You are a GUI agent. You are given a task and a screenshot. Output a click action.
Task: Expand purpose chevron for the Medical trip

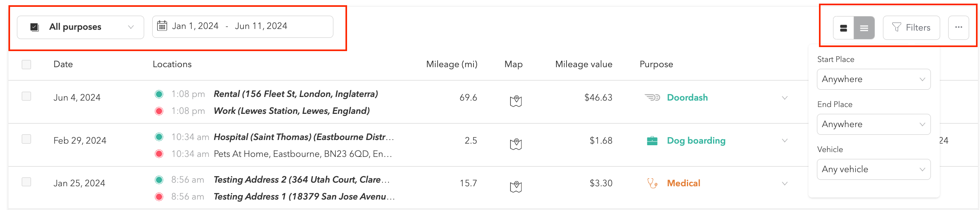(785, 183)
